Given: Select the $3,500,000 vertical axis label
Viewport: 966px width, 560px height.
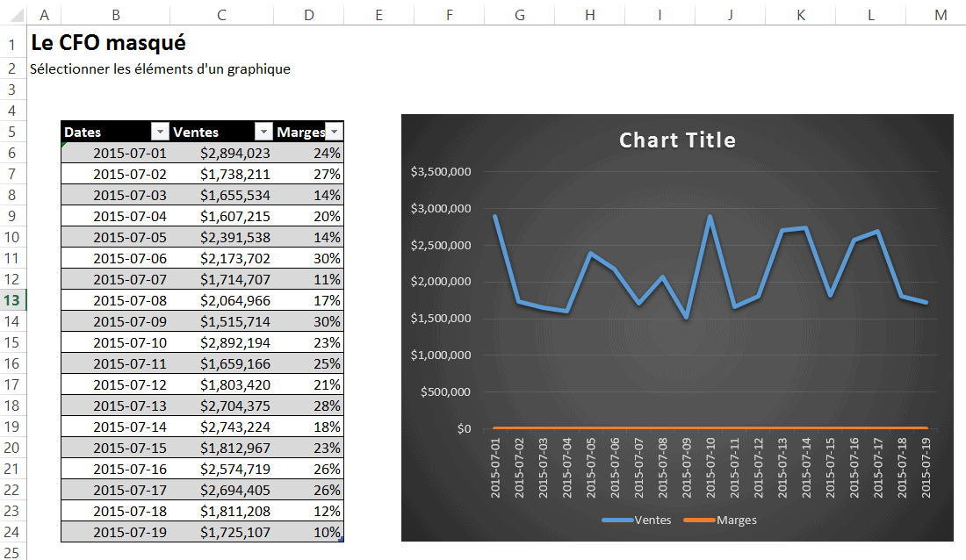Looking at the screenshot, I should coord(440,172).
